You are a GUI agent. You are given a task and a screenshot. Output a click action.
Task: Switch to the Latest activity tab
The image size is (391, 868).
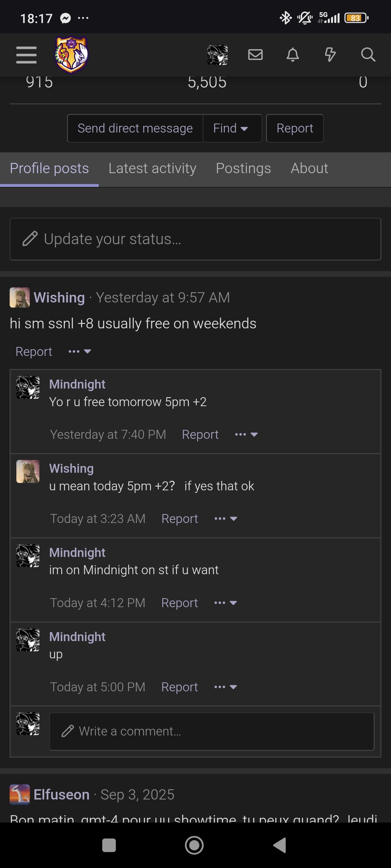pos(153,168)
